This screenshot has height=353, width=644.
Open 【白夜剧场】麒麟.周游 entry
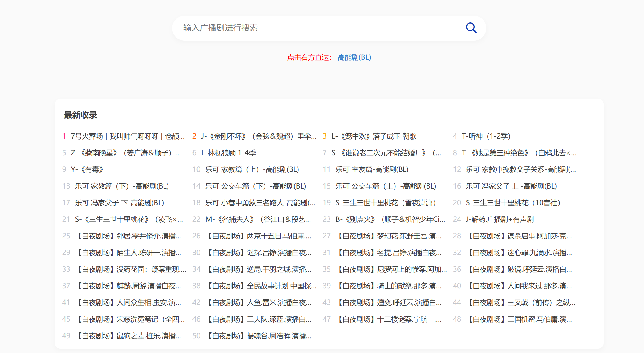click(x=128, y=286)
